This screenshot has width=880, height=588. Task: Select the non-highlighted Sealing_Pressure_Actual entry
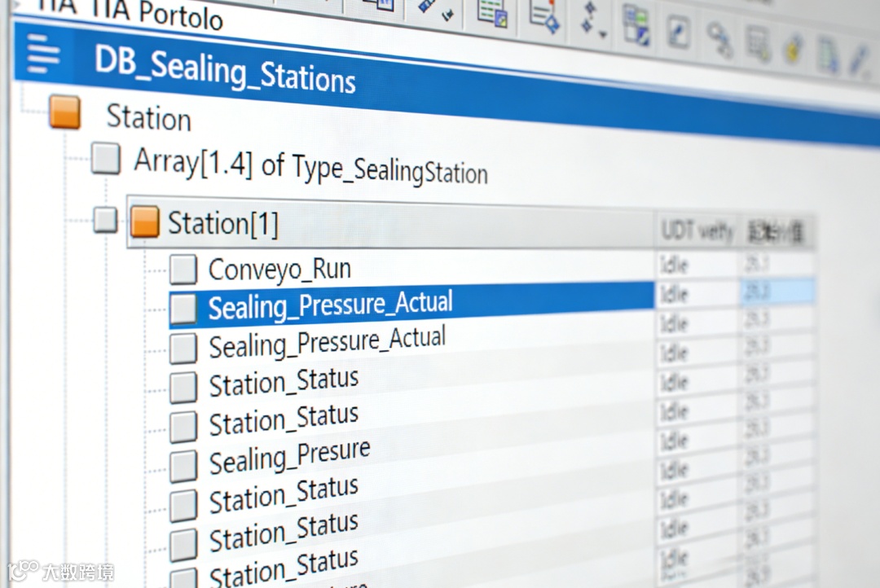coord(328,343)
